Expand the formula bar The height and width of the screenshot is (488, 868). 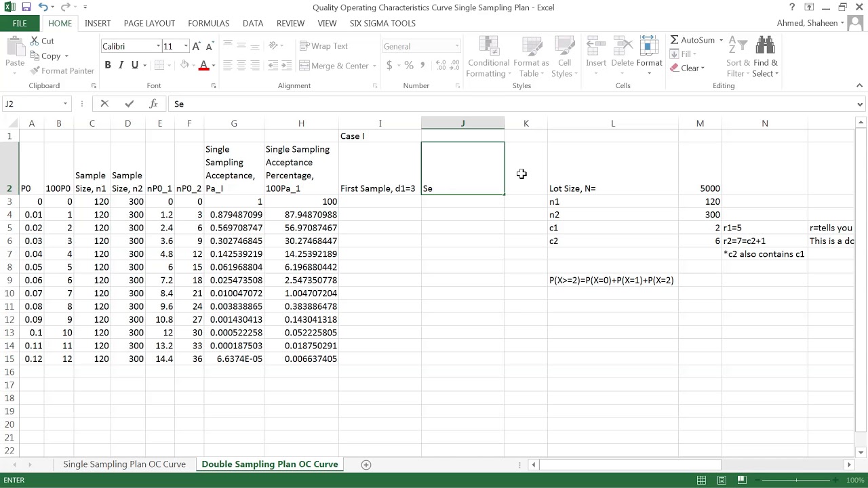(860, 104)
